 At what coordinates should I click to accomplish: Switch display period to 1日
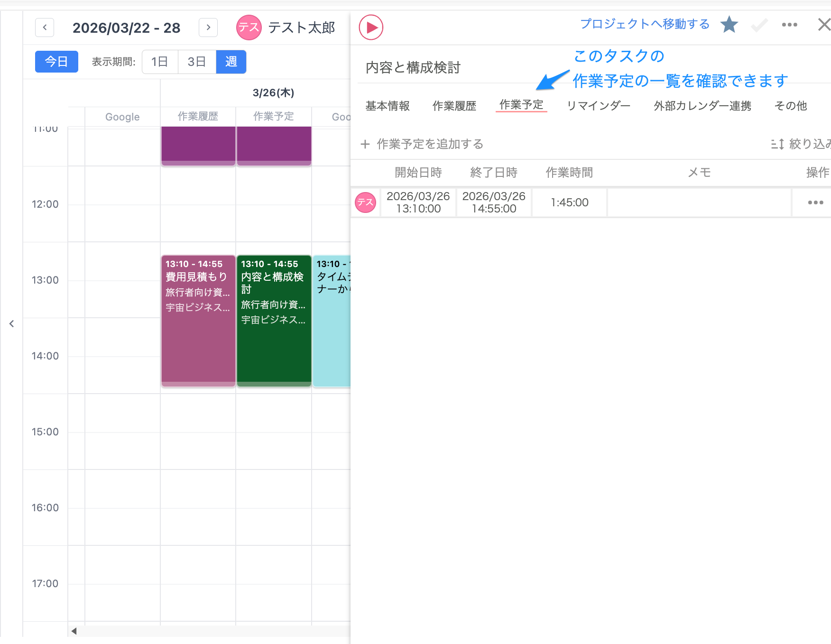160,62
